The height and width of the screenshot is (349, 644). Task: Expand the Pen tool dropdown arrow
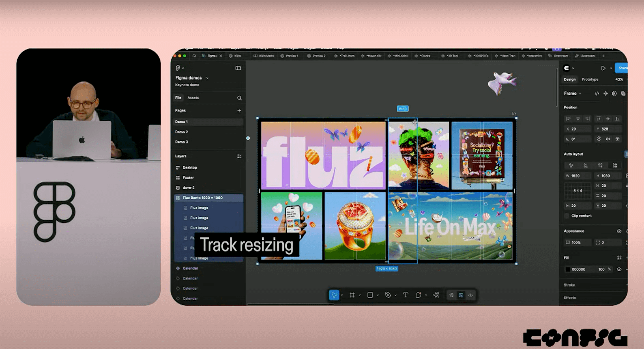tap(395, 295)
